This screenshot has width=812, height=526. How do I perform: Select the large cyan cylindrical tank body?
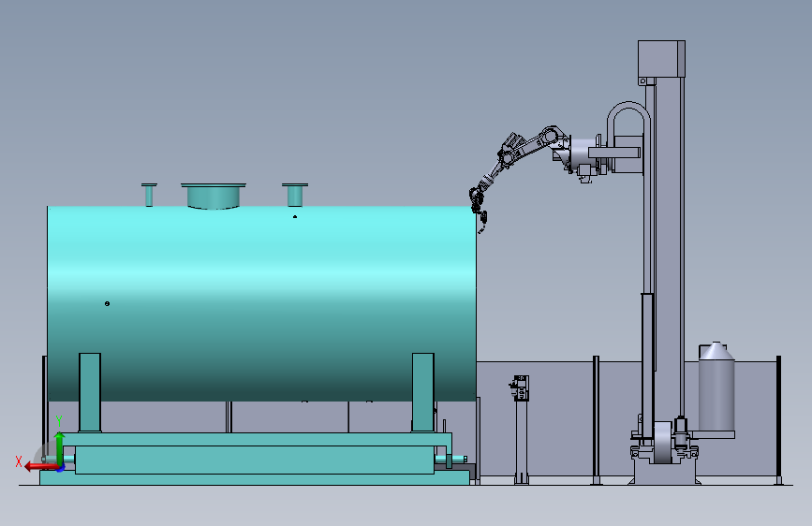pos(261,303)
